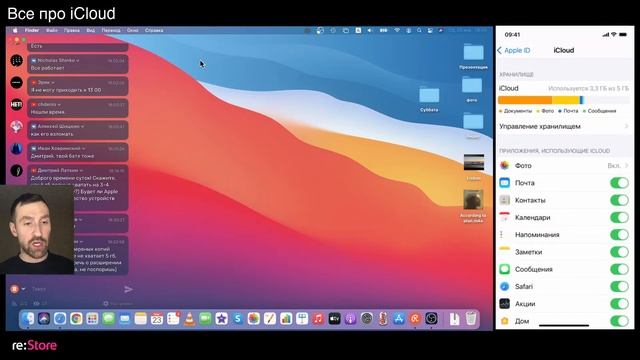640x360 pixels.
Task: Open Podcasts purple icon in Dock
Action: [x=351, y=318]
